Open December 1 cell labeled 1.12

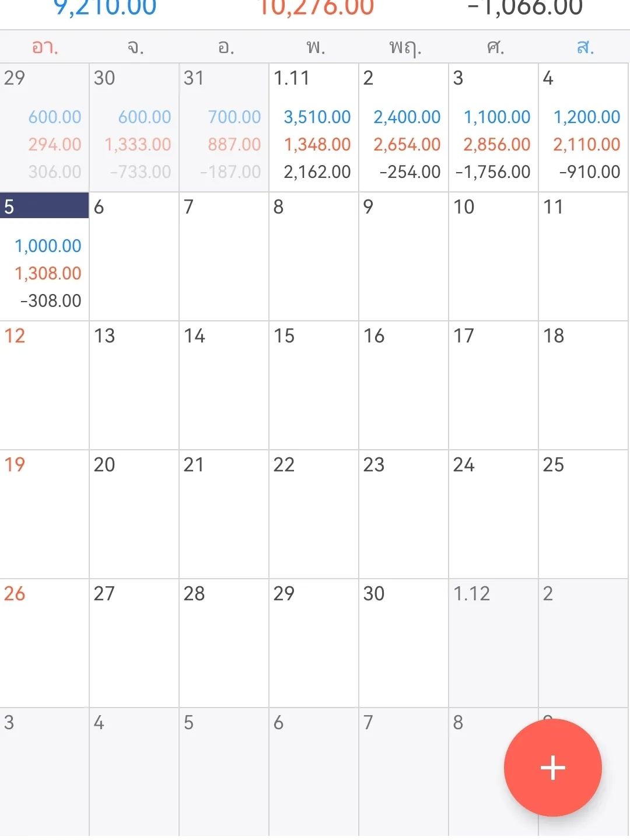pos(494,643)
